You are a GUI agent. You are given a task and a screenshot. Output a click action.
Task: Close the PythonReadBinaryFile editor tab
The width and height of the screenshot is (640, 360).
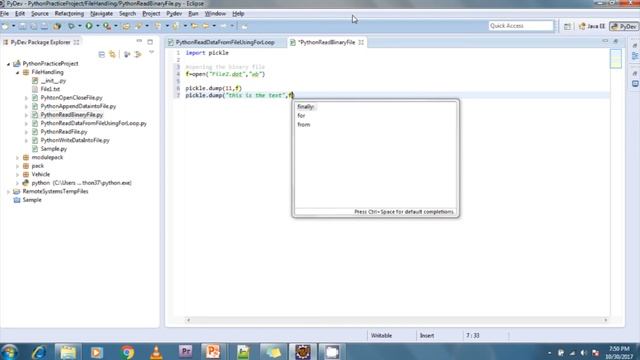[361, 42]
